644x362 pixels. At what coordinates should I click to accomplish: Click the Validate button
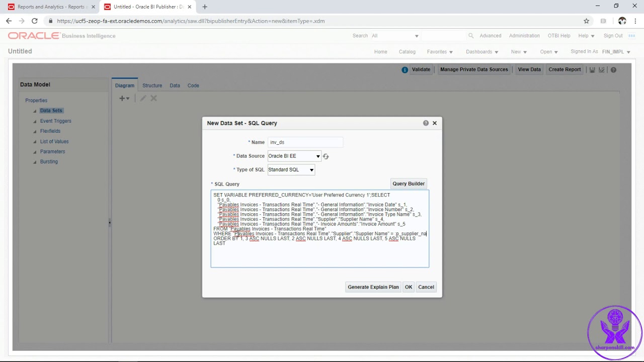coord(421,70)
